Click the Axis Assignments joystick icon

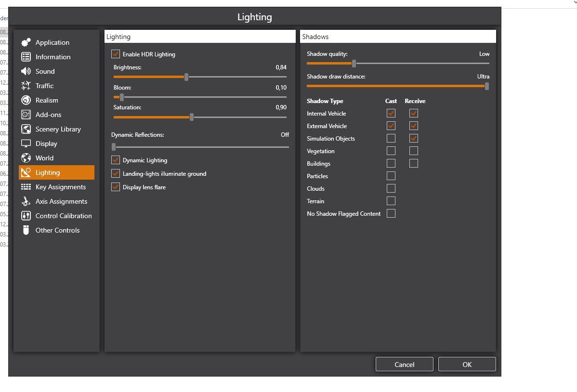[26, 201]
